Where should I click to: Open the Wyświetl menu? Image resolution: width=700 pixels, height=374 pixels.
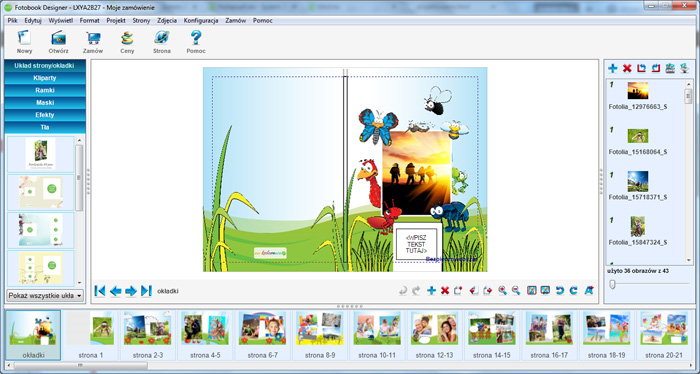(61, 21)
